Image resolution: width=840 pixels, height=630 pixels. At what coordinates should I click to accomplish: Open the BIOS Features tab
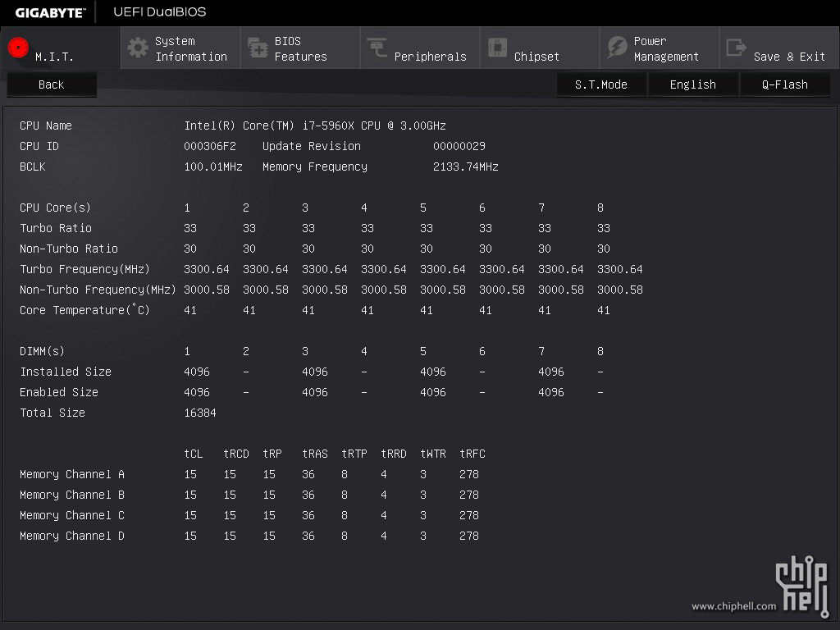(x=300, y=48)
